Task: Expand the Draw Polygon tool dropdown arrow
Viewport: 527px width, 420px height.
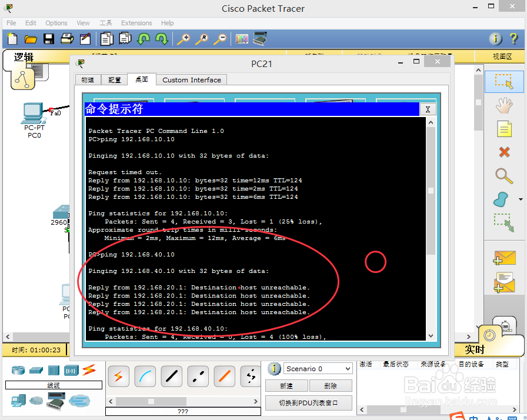Action: [521, 199]
